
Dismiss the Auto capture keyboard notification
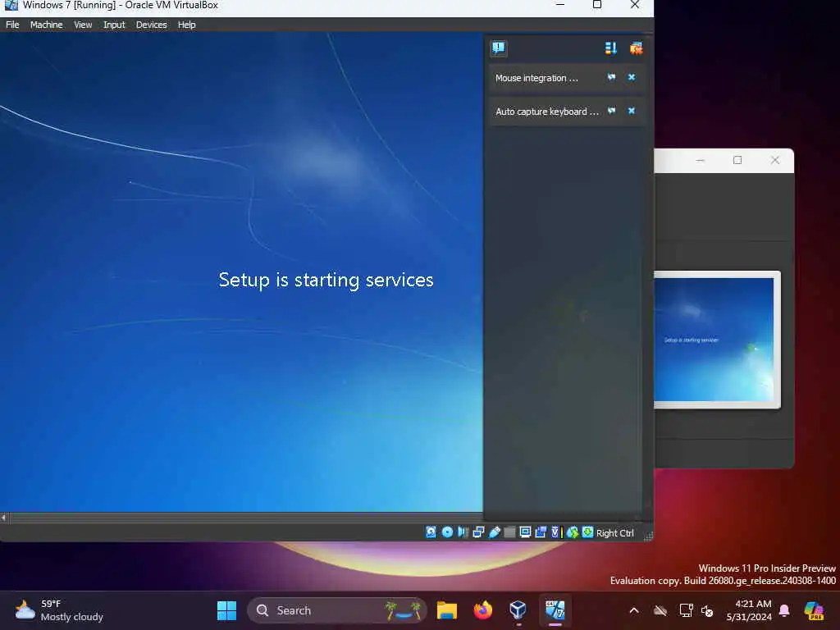[x=632, y=111]
